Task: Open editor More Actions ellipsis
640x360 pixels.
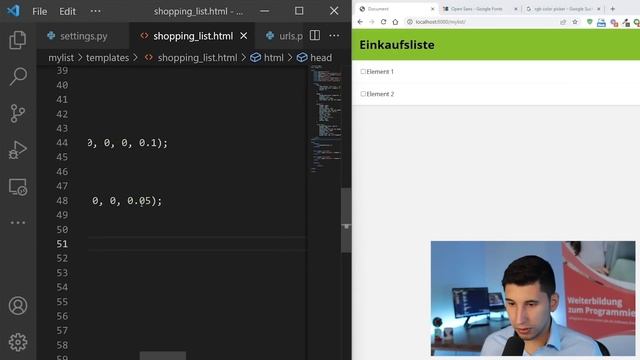Action: click(x=334, y=36)
